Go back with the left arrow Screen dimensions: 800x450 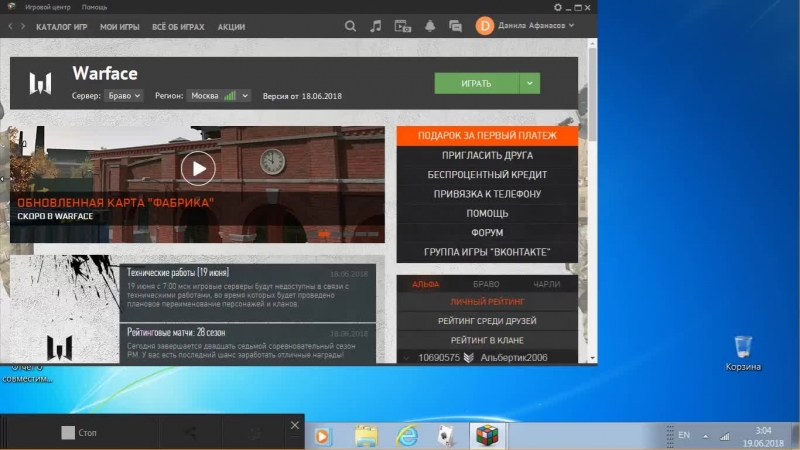(10, 26)
